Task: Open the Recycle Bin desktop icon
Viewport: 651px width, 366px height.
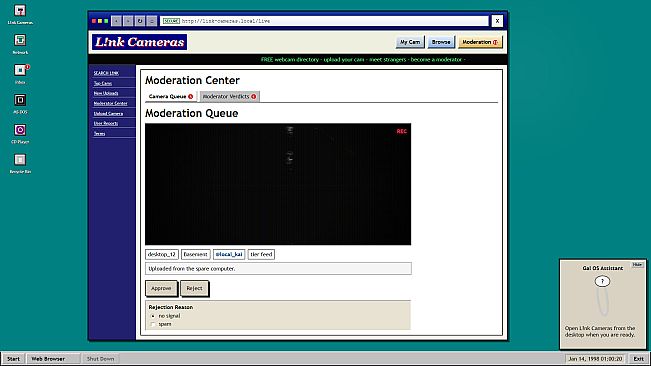Action: point(20,163)
